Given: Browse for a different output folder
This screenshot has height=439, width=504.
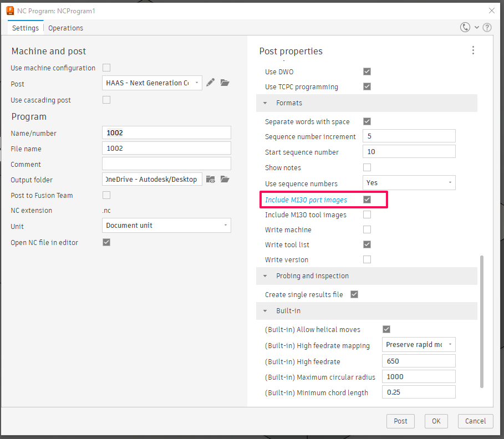Looking at the screenshot, I should pos(225,180).
